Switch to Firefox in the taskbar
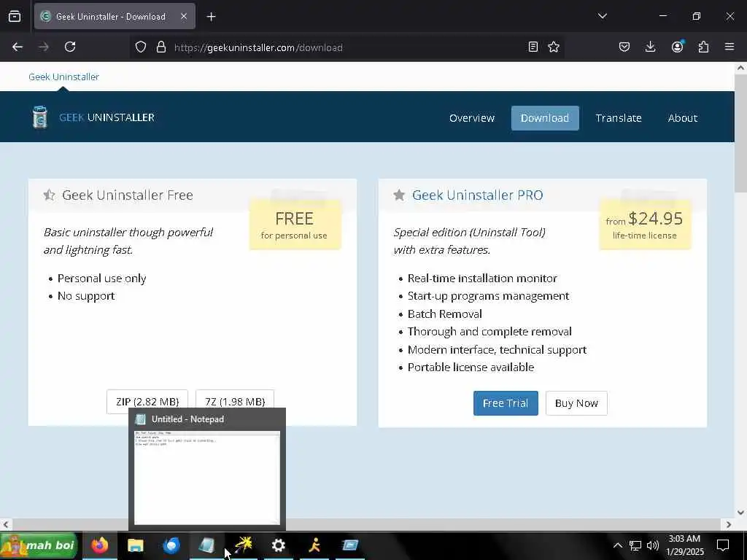747x560 pixels. coord(99,545)
